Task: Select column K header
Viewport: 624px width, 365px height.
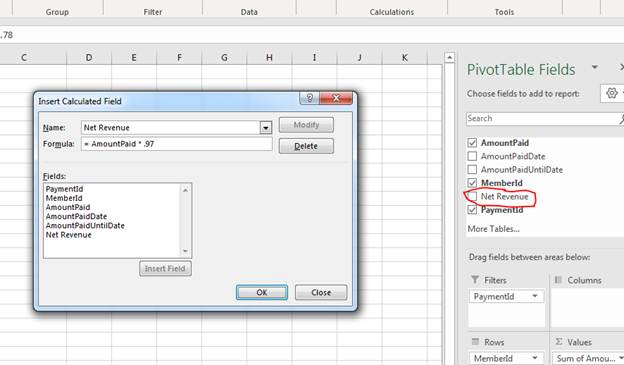Action: (404, 58)
